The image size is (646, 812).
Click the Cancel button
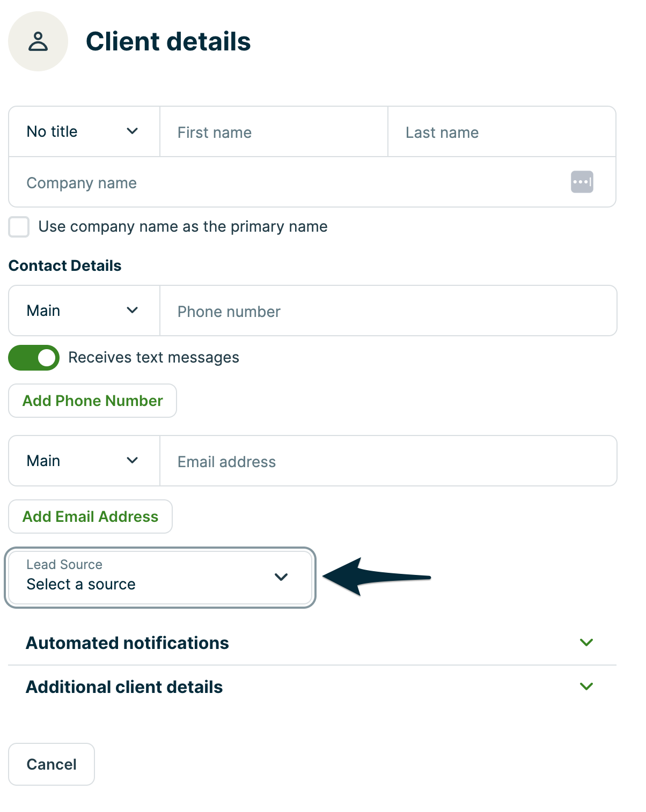pyautogui.click(x=52, y=764)
